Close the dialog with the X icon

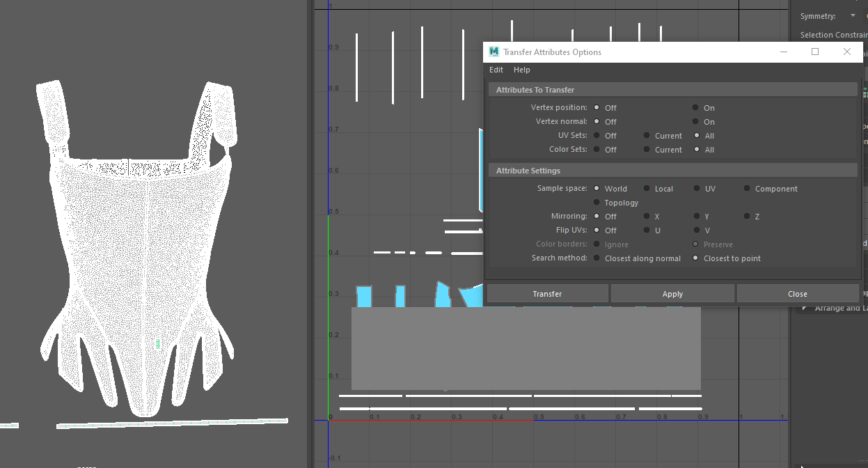(x=846, y=52)
